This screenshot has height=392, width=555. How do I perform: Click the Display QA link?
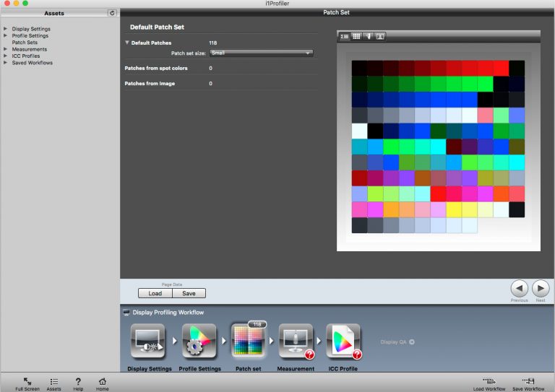tap(393, 341)
